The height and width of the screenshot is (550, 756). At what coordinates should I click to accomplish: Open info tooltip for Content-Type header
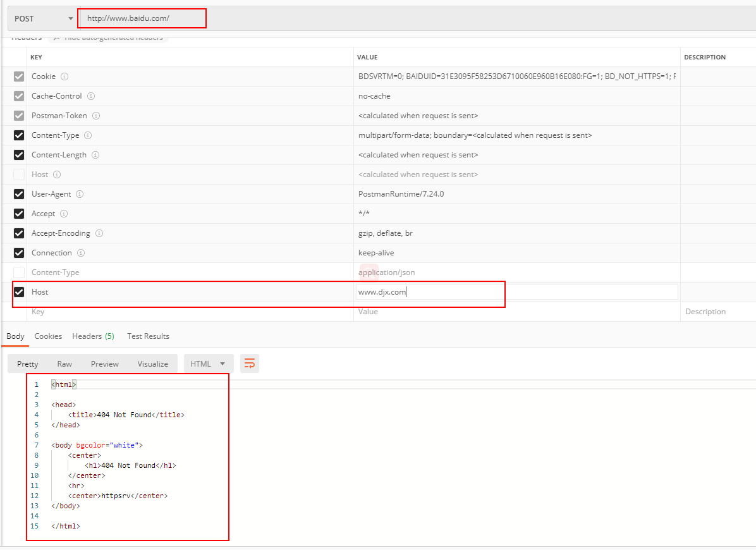88,135
